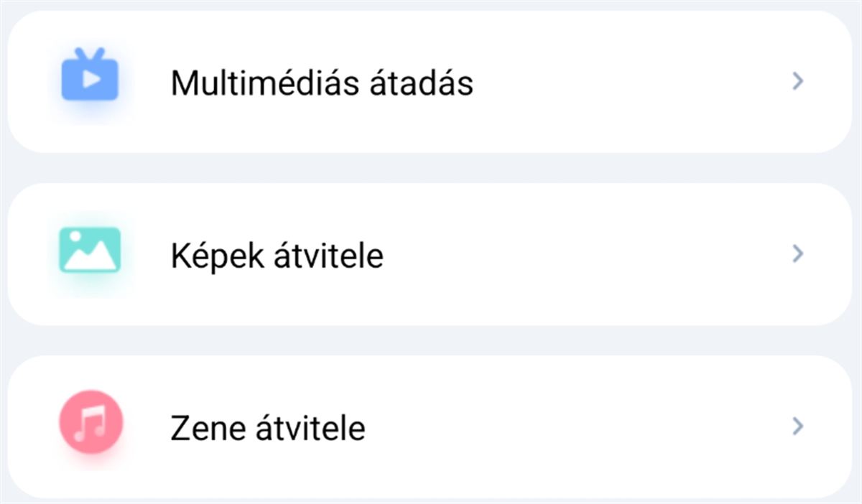862x504 pixels.
Task: Click the blue TV multimedia icon
Action: [90, 78]
